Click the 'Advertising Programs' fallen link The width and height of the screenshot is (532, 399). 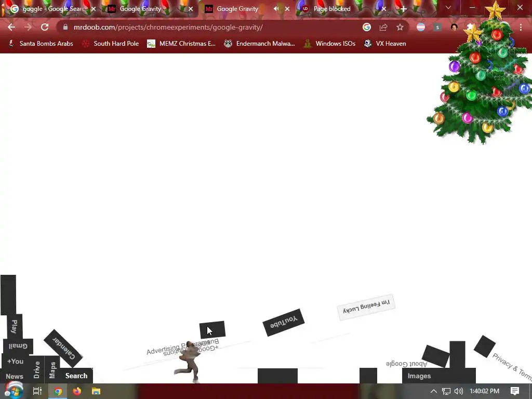[x=164, y=349]
